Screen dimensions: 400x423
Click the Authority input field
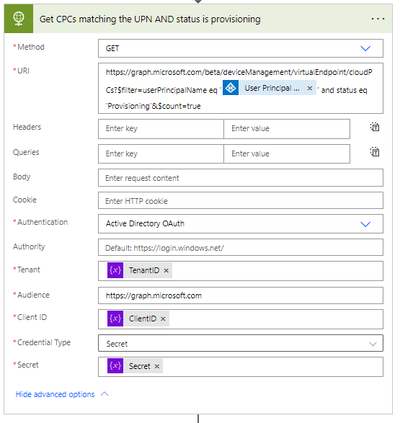pyautogui.click(x=241, y=248)
